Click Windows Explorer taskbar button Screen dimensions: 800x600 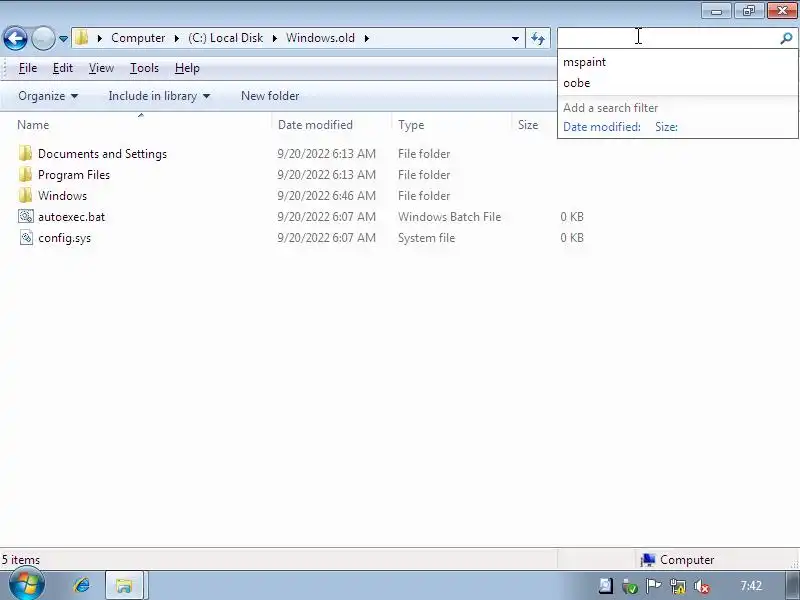tap(124, 585)
